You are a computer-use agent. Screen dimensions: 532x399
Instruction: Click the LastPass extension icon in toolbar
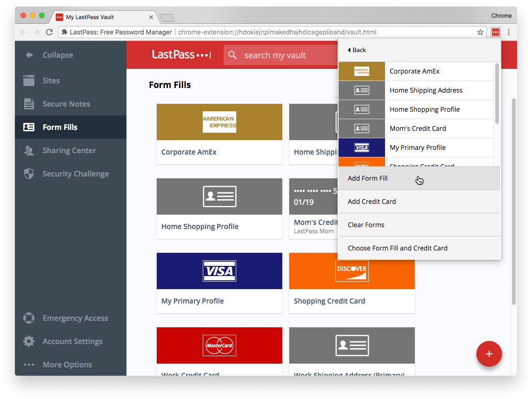(x=496, y=32)
